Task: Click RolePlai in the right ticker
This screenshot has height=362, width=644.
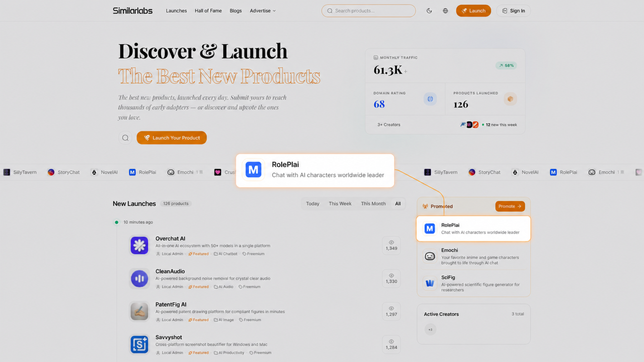Action: coord(563,172)
